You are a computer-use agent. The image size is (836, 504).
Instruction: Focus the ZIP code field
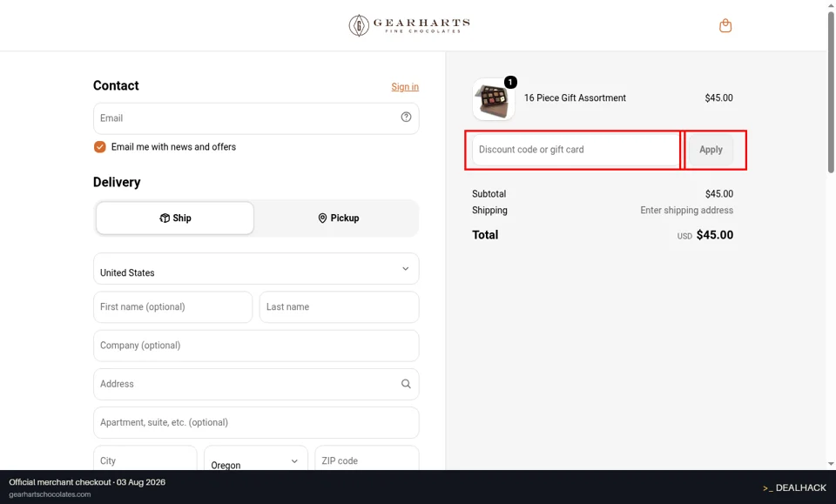coord(367,458)
